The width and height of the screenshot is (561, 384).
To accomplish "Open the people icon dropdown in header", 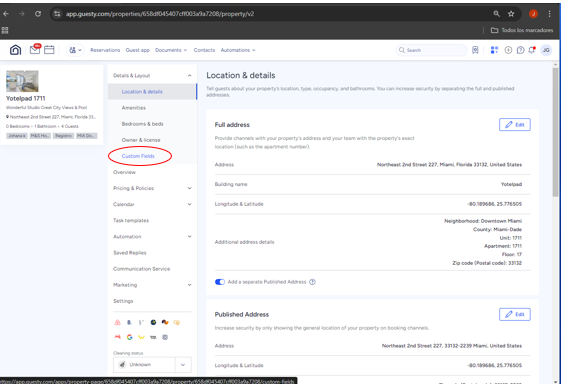I will click(x=75, y=50).
